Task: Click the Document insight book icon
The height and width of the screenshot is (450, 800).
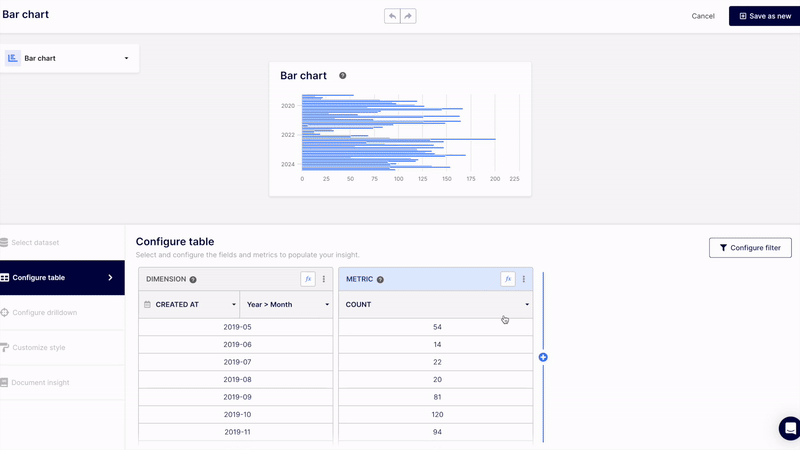Action: pos(4,383)
